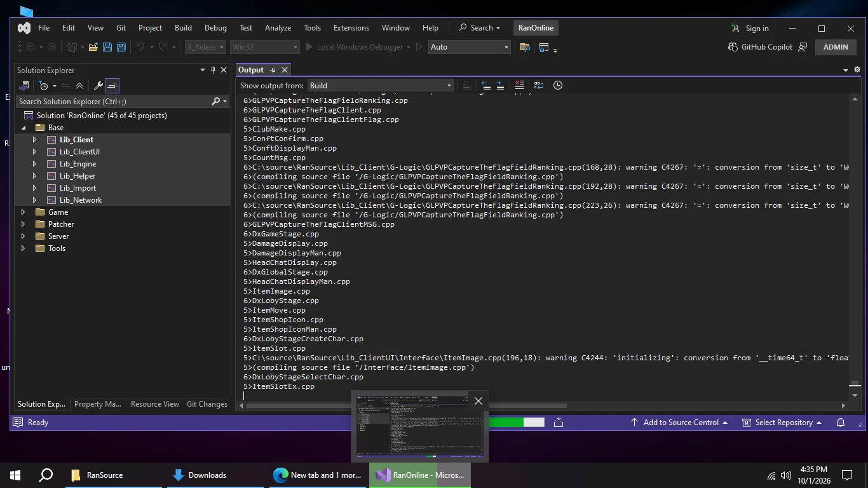Click the GitHub Copilot icon
This screenshot has width=868, height=488.
[733, 47]
